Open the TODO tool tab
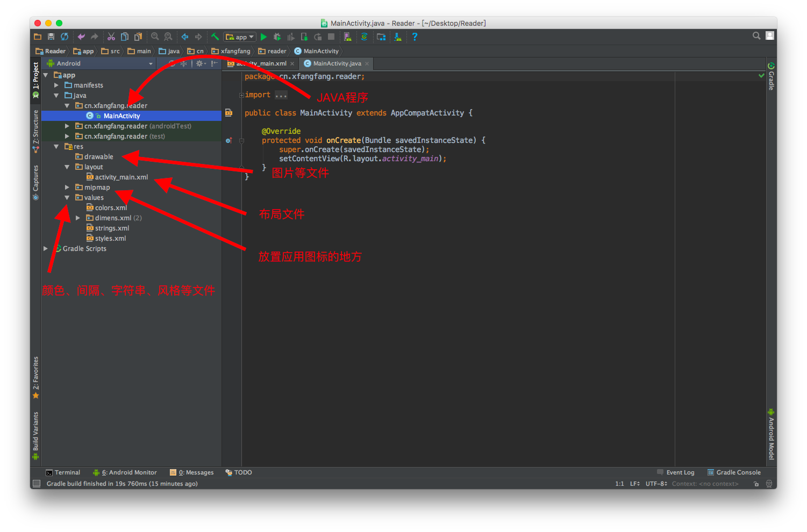Screen dimensions: 807x532 tap(239, 473)
